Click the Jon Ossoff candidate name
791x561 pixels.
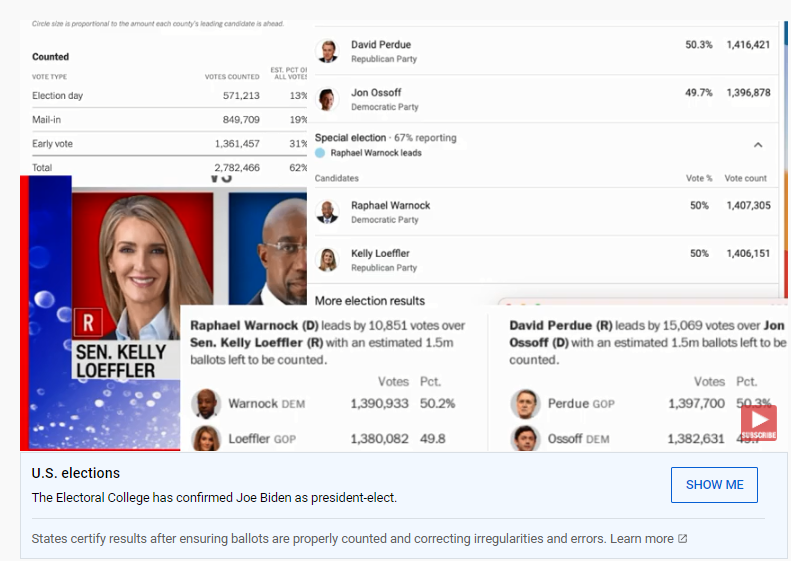click(x=376, y=92)
